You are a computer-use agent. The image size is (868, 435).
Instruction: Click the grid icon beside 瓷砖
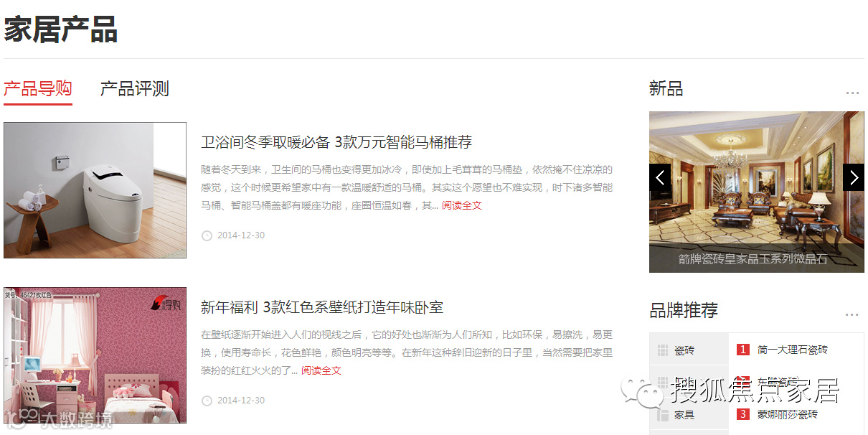[663, 350]
